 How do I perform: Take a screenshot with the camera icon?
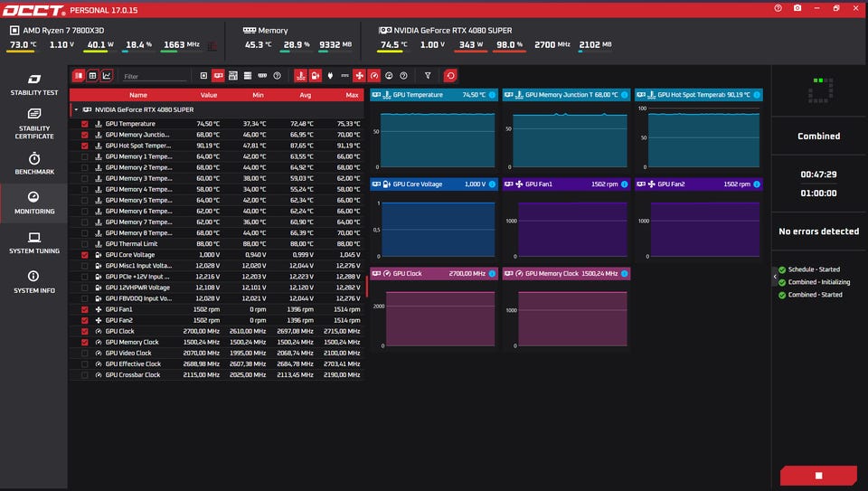797,8
